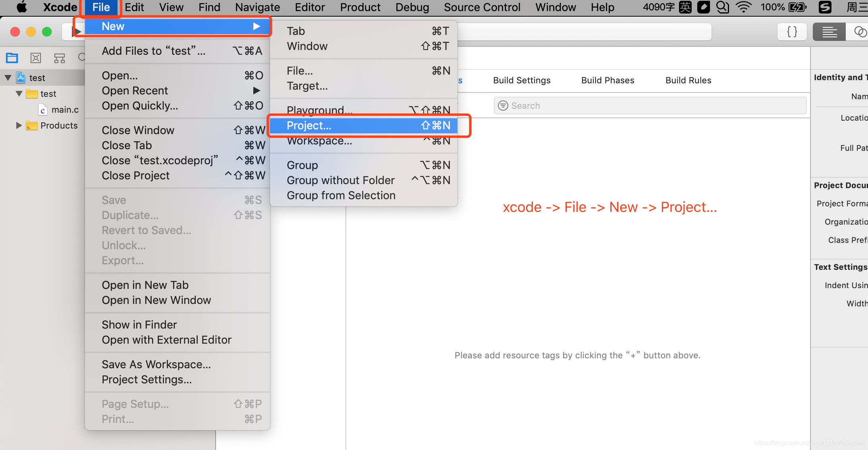Select the Project navigator folder icon
The image size is (868, 450).
click(x=12, y=58)
